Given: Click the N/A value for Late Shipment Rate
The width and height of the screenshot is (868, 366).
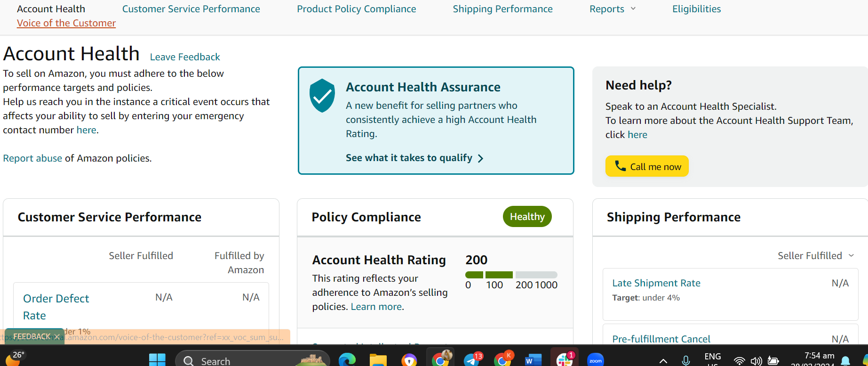Looking at the screenshot, I should 840,283.
